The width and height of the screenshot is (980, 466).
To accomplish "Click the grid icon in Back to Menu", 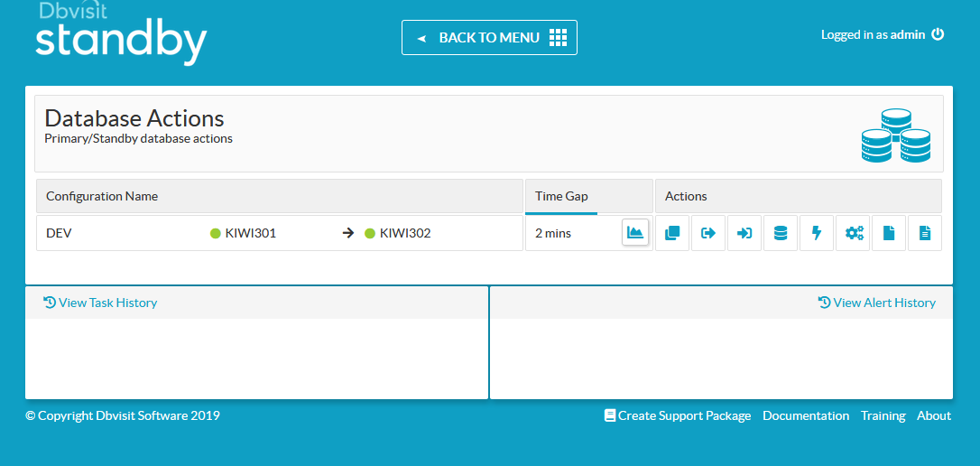I will click(558, 38).
